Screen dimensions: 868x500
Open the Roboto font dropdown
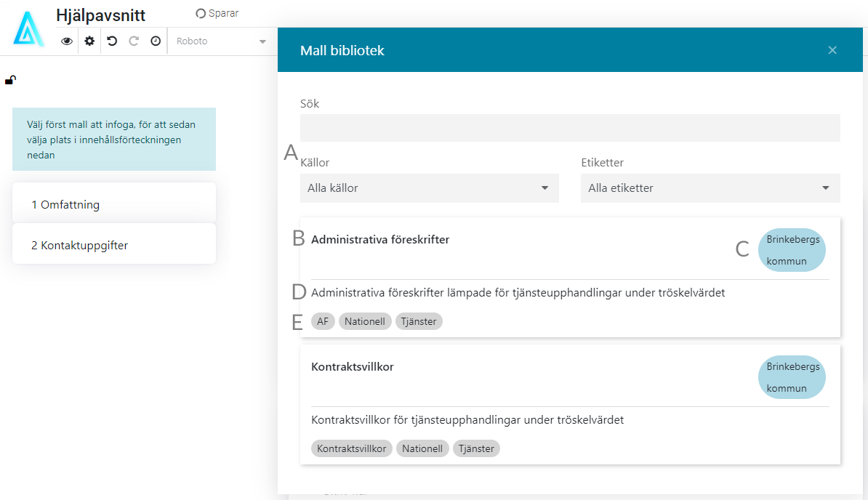(x=221, y=41)
